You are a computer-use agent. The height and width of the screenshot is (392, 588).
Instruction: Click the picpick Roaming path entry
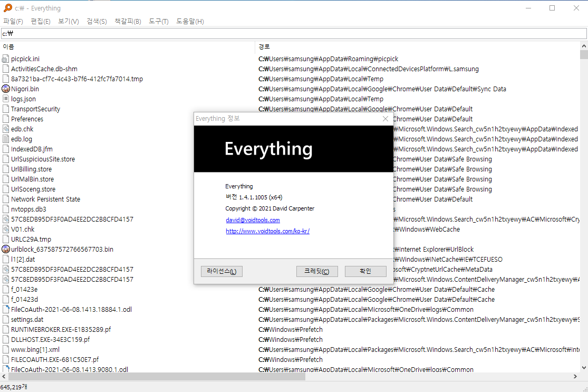329,59
